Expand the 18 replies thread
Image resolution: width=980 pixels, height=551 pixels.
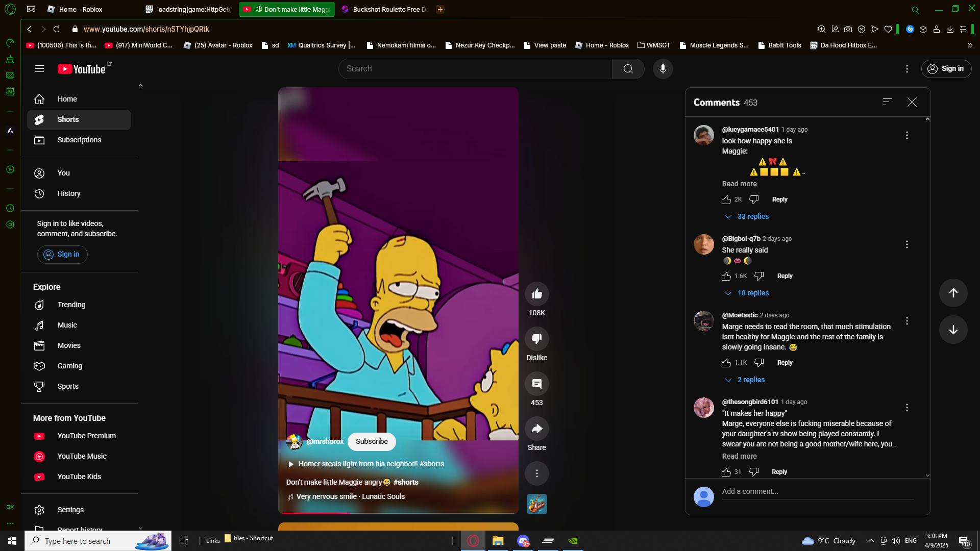747,293
